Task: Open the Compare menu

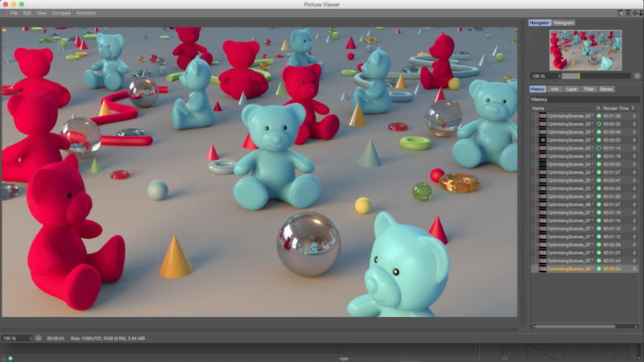Action: tap(63, 13)
